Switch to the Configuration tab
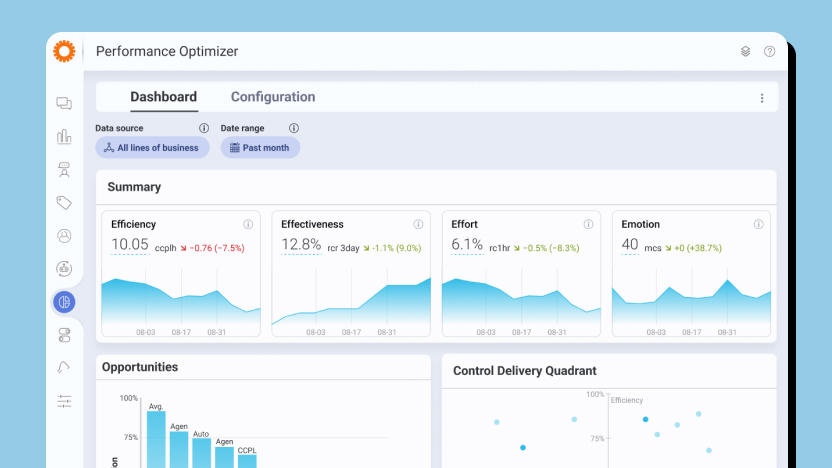This screenshot has width=832, height=468. click(x=273, y=97)
